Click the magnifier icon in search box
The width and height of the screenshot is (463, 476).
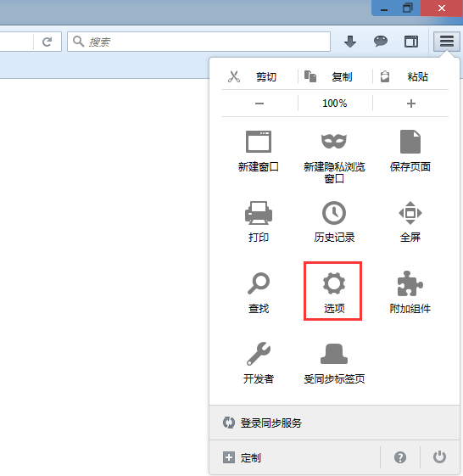(79, 42)
